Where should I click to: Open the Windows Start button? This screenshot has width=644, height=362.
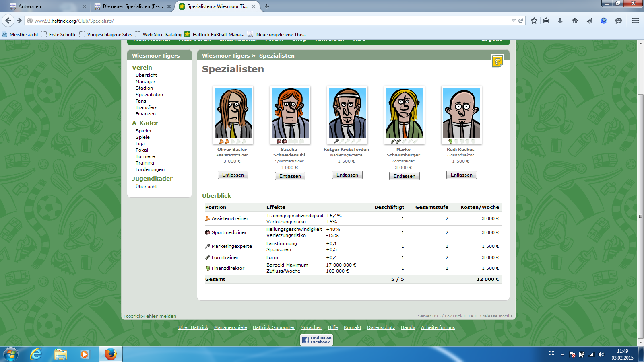(11, 354)
